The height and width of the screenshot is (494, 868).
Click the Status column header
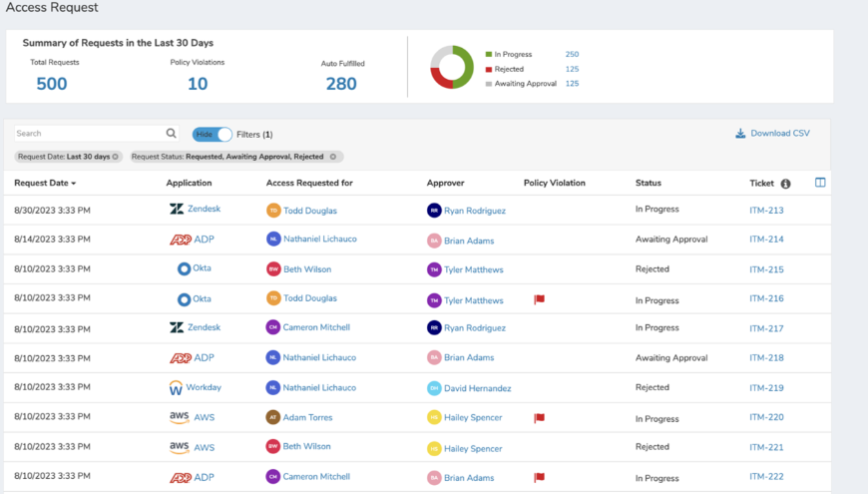[x=648, y=184]
